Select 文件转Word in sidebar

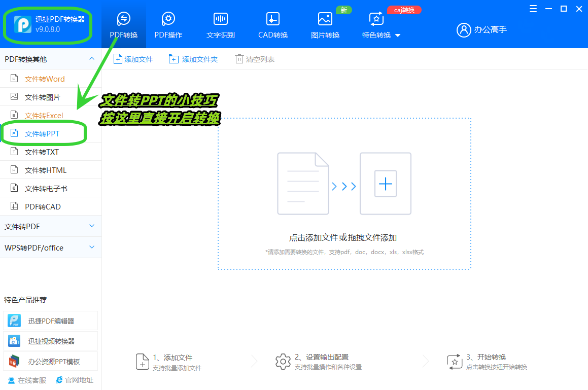coord(51,79)
